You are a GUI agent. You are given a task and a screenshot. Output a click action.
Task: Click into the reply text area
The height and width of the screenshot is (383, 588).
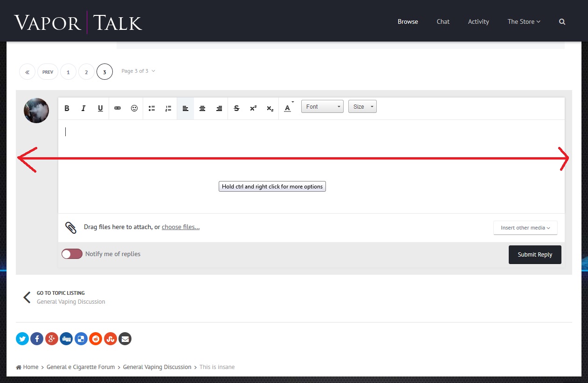[311, 167]
